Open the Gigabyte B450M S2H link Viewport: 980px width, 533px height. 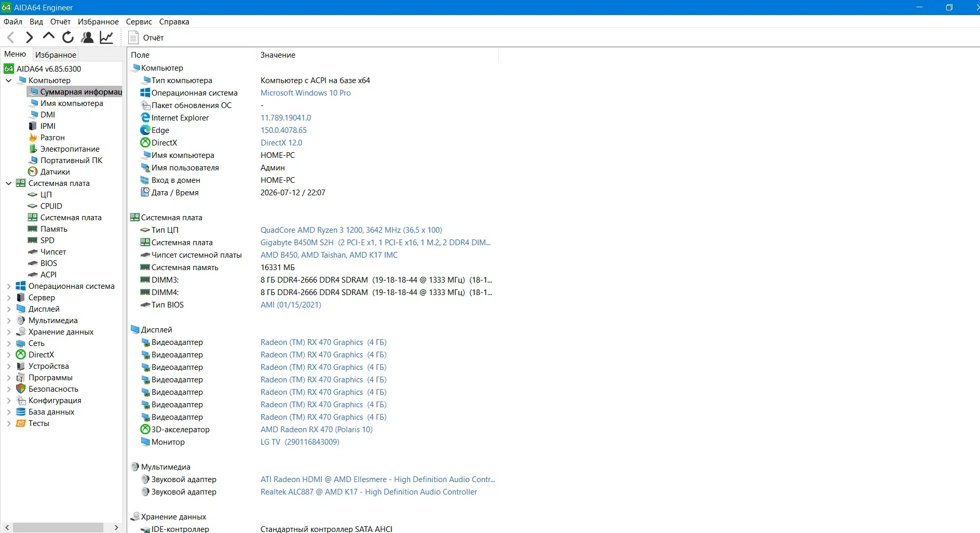pos(375,243)
